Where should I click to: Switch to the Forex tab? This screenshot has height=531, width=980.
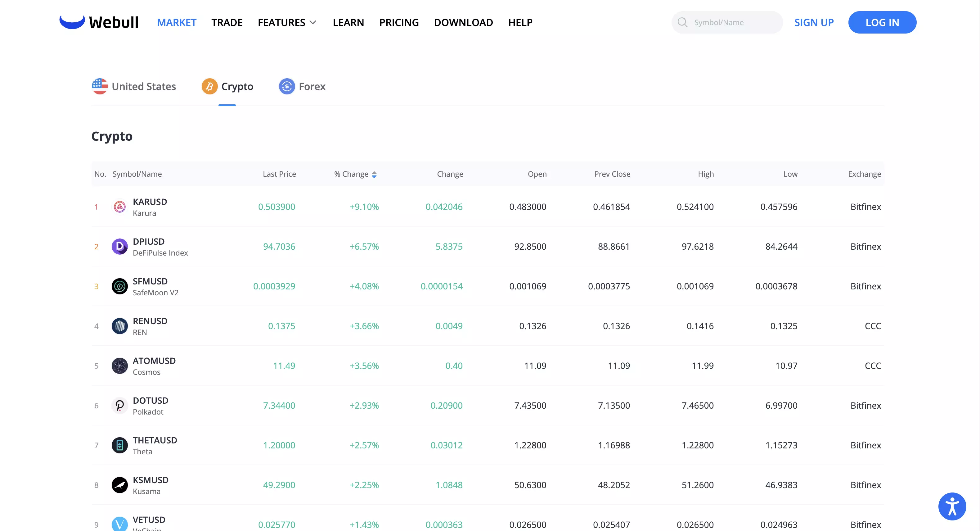302,86
